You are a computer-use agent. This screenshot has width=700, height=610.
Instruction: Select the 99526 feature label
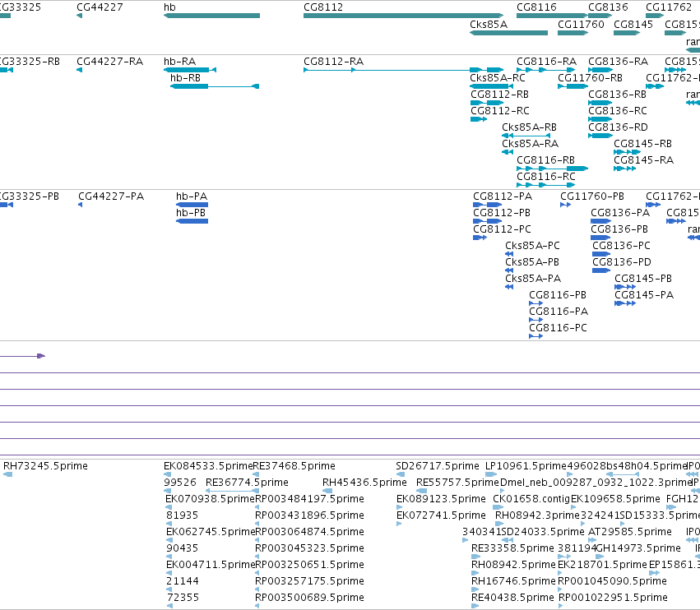coord(180,483)
